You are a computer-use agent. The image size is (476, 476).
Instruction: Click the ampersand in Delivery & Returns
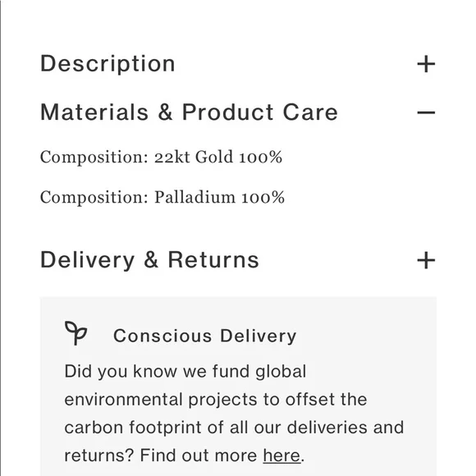tap(151, 260)
